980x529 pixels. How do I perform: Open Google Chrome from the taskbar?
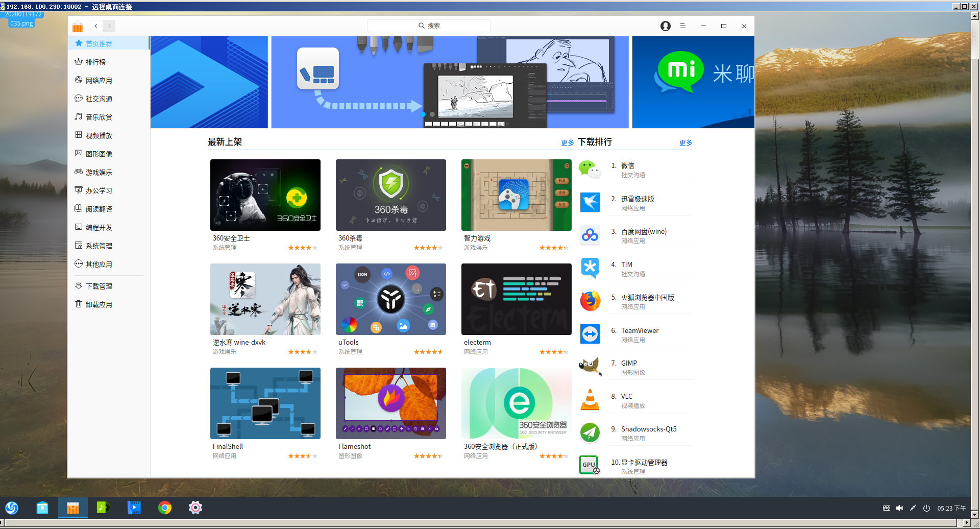click(164, 507)
